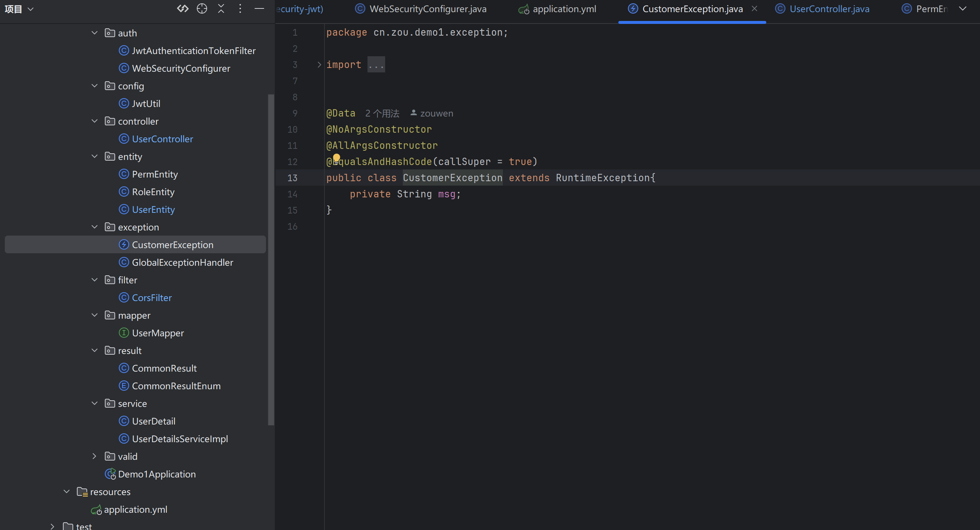Collapse the filter package folder
980x530 pixels.
point(94,280)
